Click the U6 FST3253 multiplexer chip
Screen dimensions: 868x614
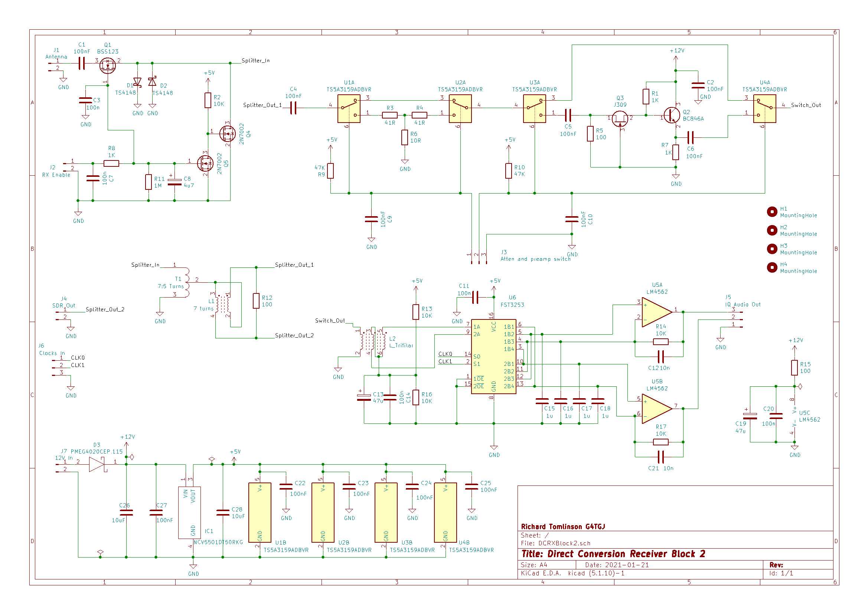493,357
